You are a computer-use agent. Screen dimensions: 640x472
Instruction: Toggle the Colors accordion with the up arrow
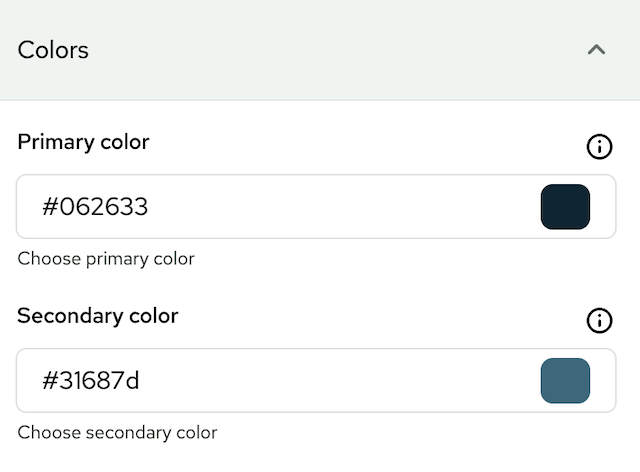597,49
